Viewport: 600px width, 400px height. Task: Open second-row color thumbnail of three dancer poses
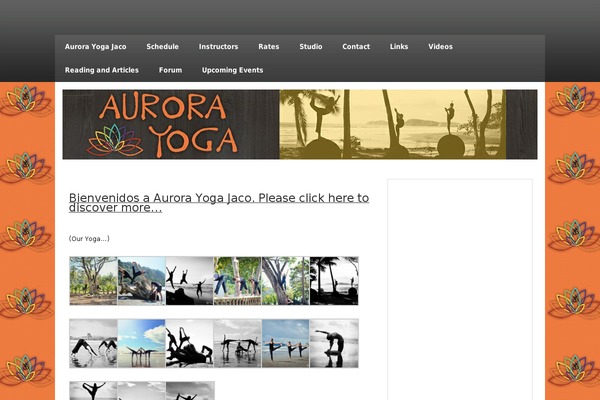pyautogui.click(x=285, y=343)
